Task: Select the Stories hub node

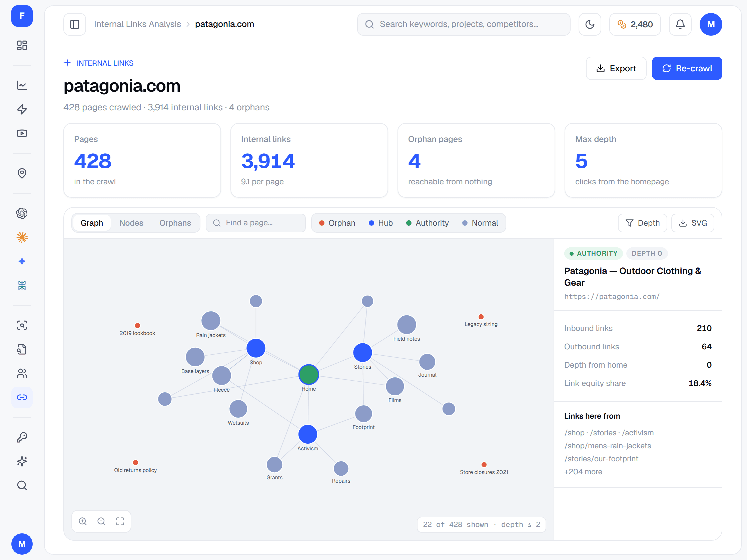Action: click(363, 352)
